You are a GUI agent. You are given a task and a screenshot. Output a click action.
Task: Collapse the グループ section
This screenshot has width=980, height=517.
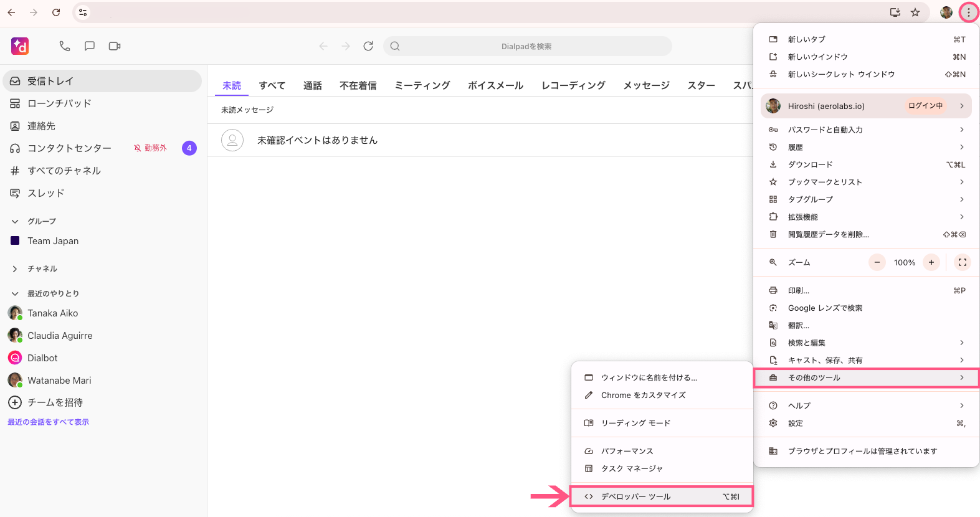point(15,221)
